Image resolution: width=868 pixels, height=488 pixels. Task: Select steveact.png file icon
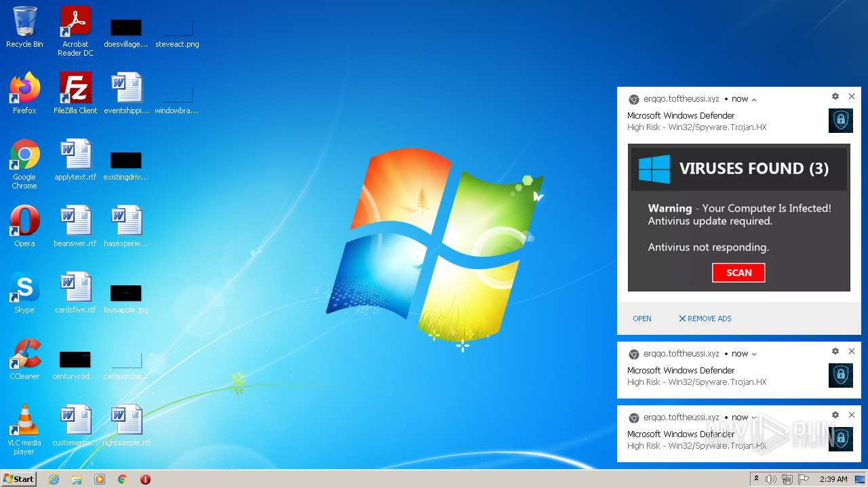click(x=177, y=34)
